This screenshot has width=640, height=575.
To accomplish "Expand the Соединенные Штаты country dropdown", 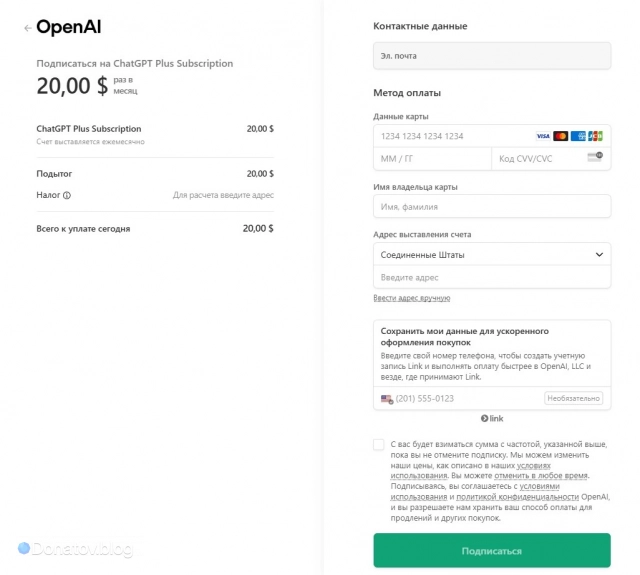I will point(492,254).
